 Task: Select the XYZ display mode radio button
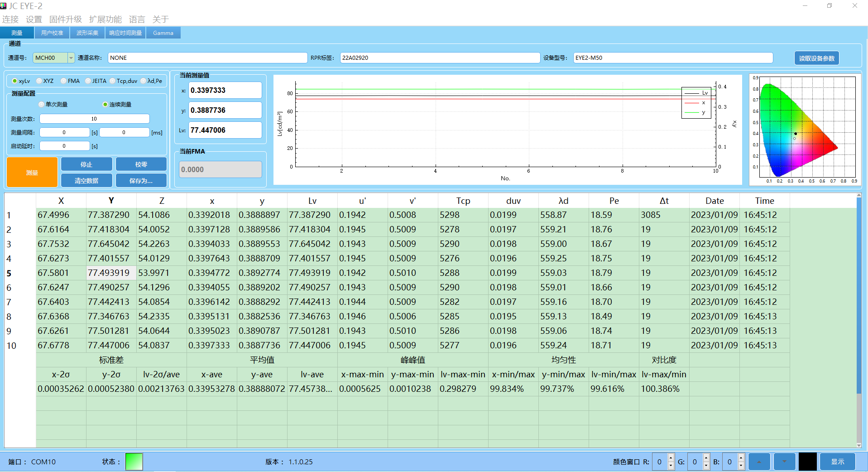[40, 81]
